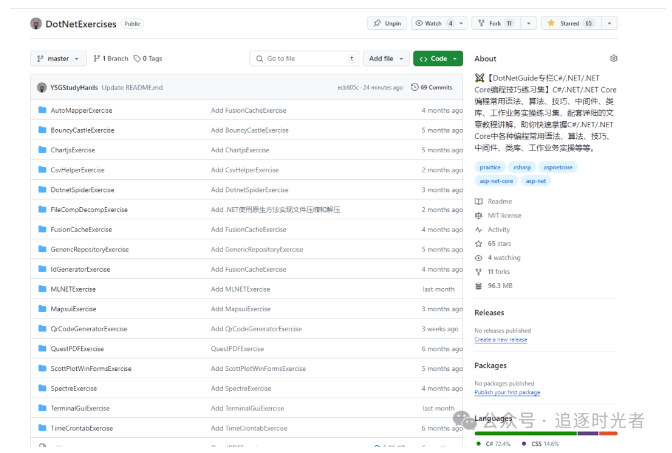Click the folder icon for IdGeneratorExercise
Image resolution: width=672 pixels, height=453 pixels.
(42, 269)
